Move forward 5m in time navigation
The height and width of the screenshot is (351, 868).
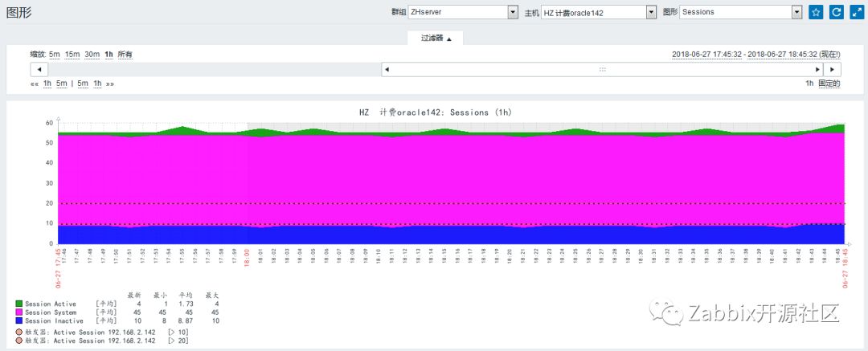[83, 84]
